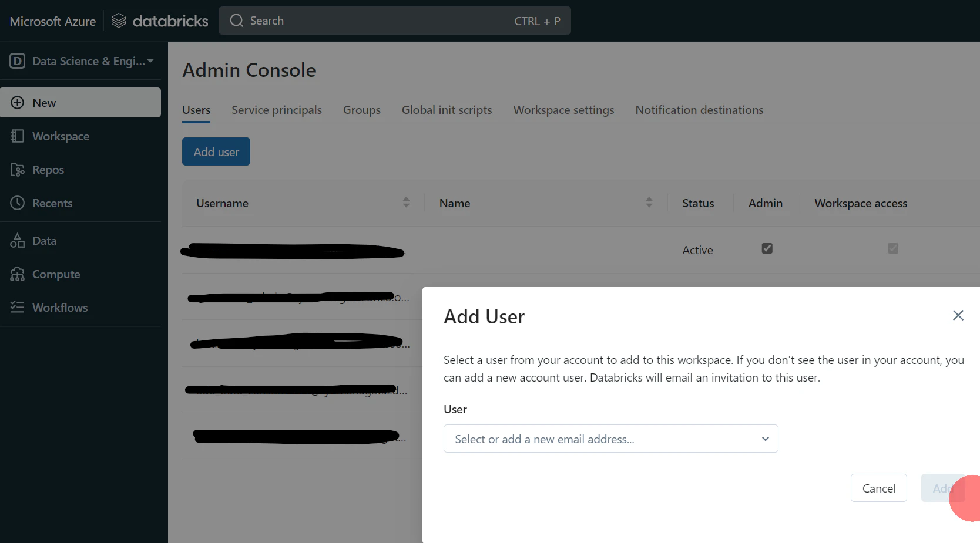The height and width of the screenshot is (543, 980).
Task: Open Workspace via its sidebar icon
Action: click(x=18, y=136)
